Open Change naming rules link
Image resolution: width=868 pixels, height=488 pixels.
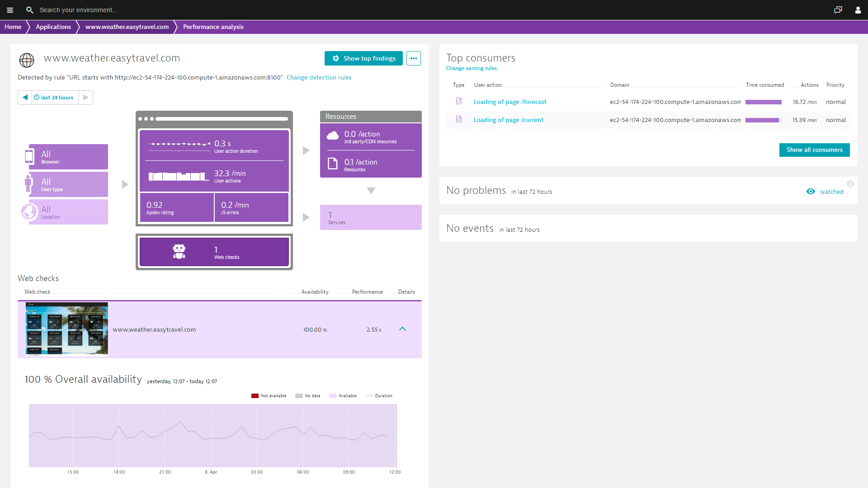click(x=472, y=68)
